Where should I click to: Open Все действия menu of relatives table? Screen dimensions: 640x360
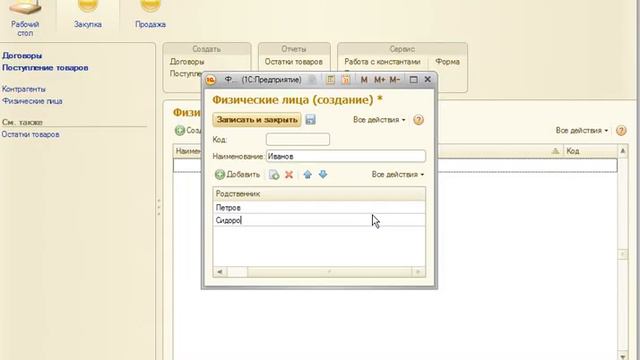(398, 174)
